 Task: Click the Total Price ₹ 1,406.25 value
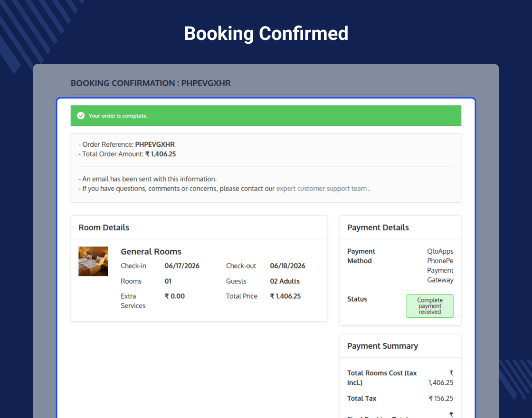[x=285, y=296]
